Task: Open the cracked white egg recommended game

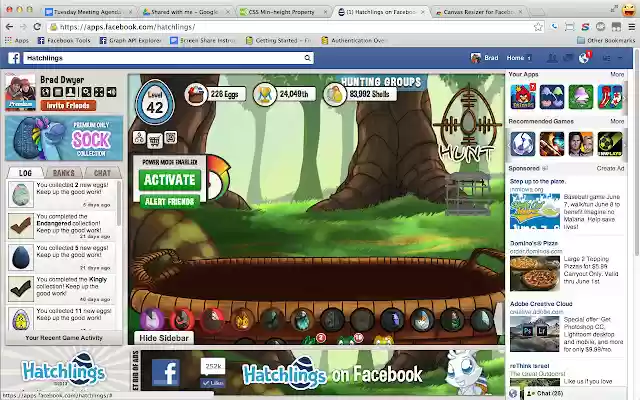Action: (523, 144)
